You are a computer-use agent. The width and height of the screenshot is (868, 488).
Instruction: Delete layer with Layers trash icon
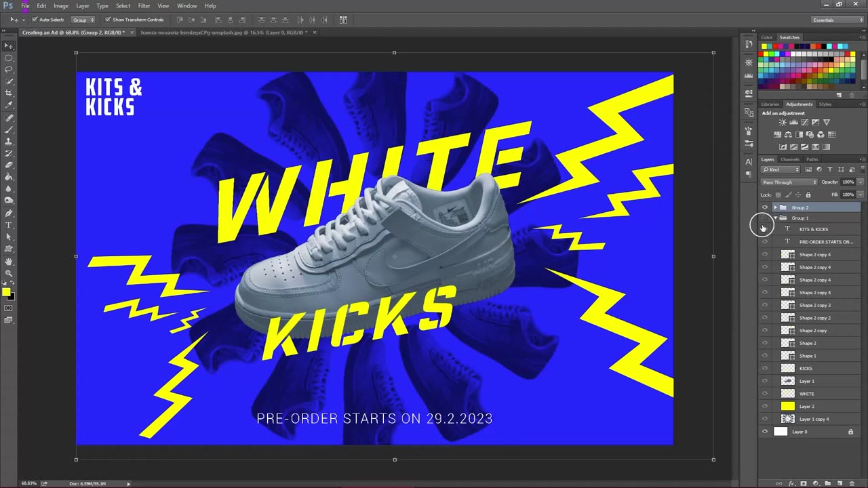tap(852, 483)
